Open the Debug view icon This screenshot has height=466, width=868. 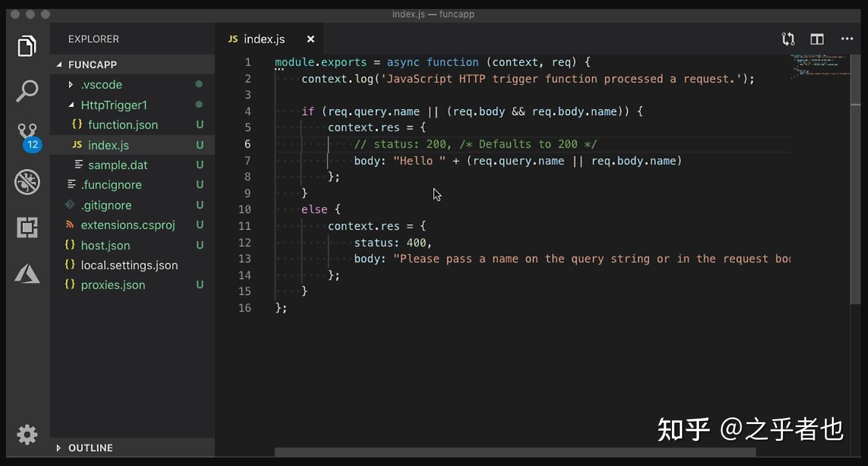27,182
